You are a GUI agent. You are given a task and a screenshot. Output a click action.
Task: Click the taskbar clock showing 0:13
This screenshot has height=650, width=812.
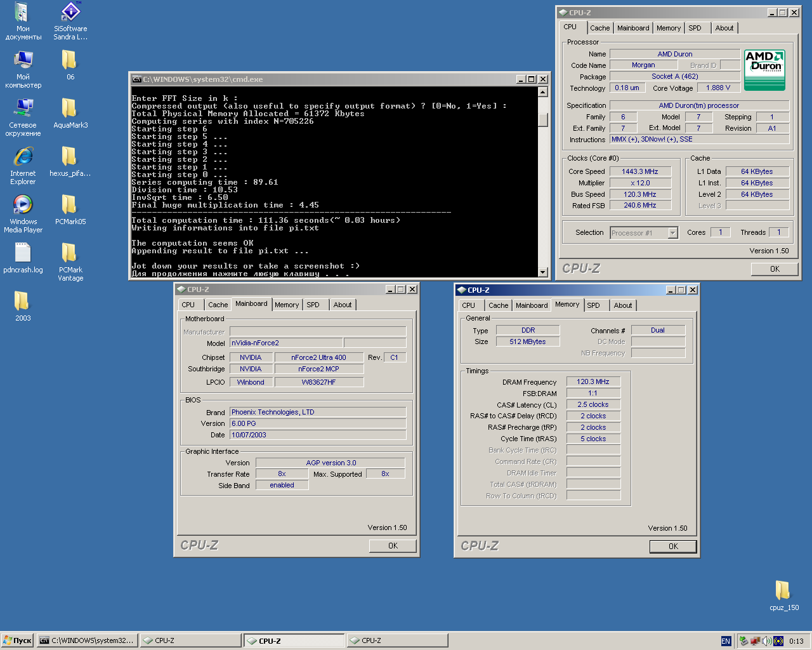click(796, 641)
